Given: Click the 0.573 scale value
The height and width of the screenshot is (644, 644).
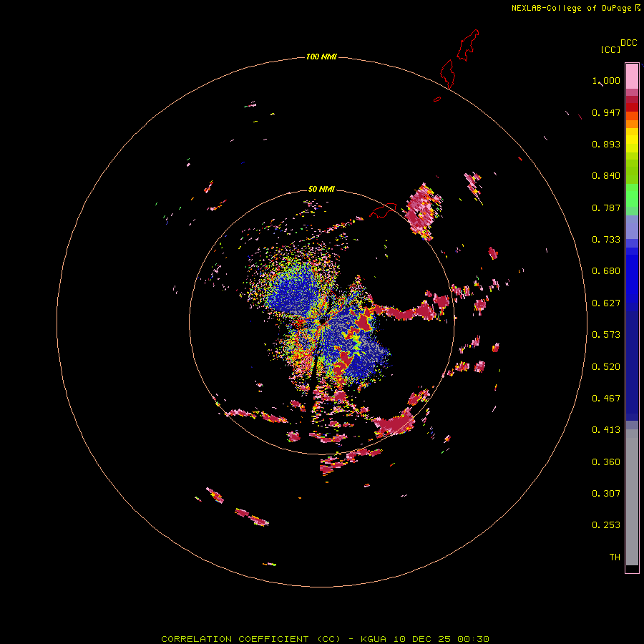Looking at the screenshot, I should tap(606, 335).
